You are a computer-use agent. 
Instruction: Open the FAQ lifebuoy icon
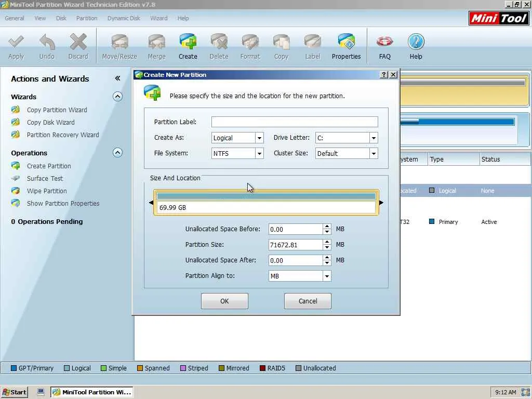point(385,42)
